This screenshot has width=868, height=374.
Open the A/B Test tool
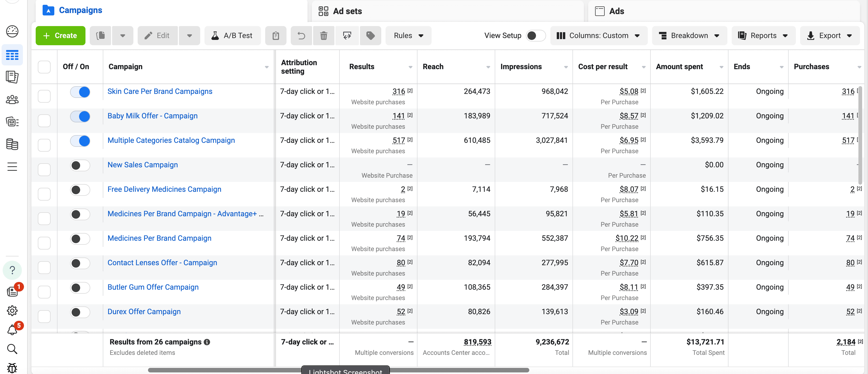pyautogui.click(x=232, y=35)
